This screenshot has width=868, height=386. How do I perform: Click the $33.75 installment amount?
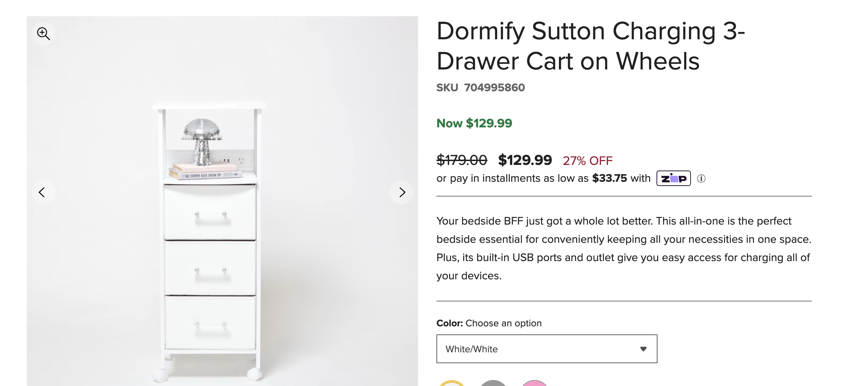coord(609,178)
